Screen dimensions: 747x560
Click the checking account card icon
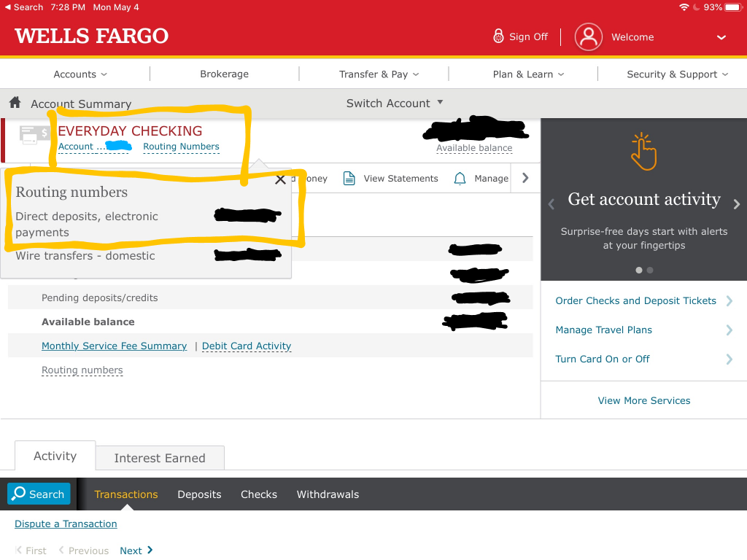tap(34, 134)
